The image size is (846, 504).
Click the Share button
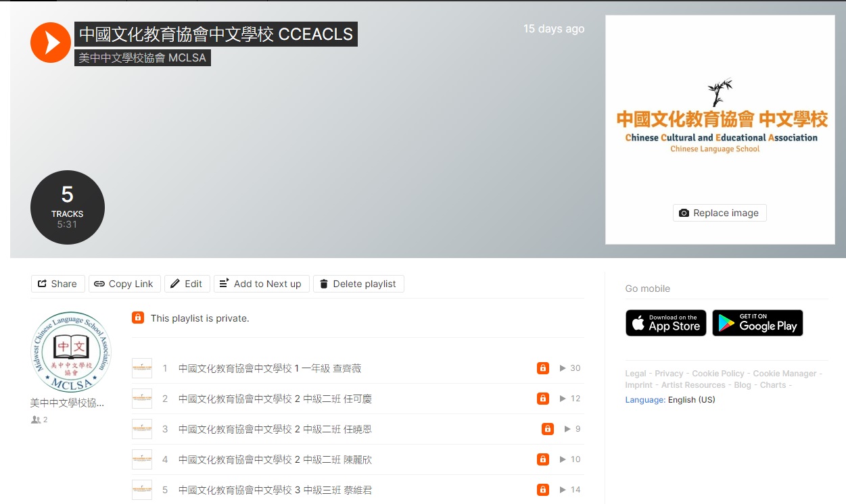click(x=57, y=284)
